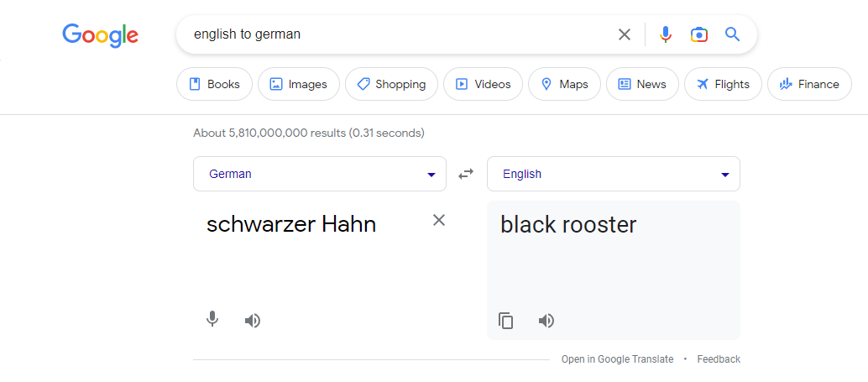Click inside the search input field
Image resolution: width=868 pixels, height=382 pixels.
(399, 34)
